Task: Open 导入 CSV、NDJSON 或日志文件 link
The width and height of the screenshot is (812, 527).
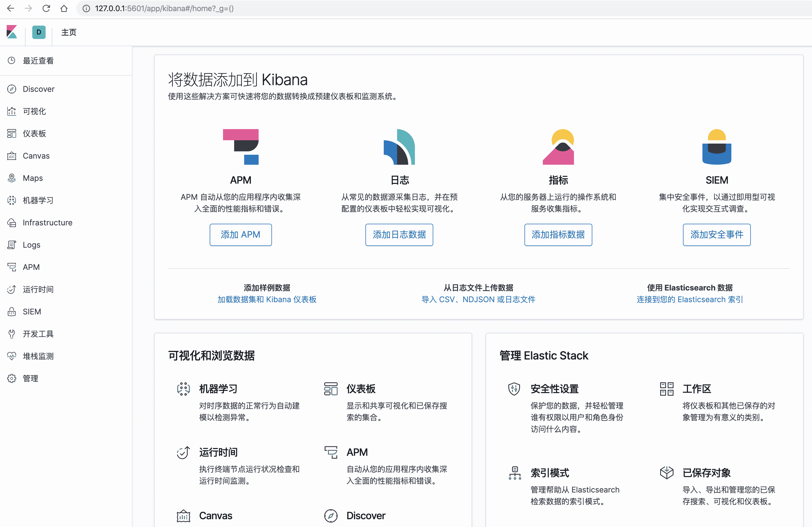Action: [478, 299]
